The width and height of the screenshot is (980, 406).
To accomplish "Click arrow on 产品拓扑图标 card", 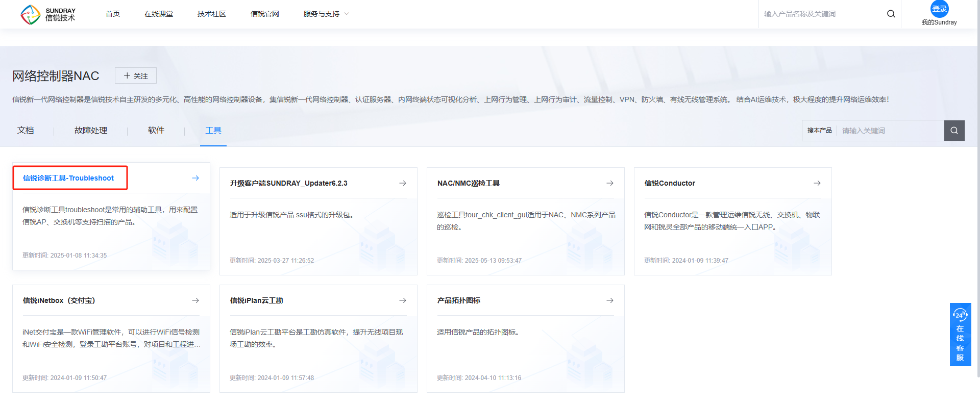I will (x=610, y=300).
